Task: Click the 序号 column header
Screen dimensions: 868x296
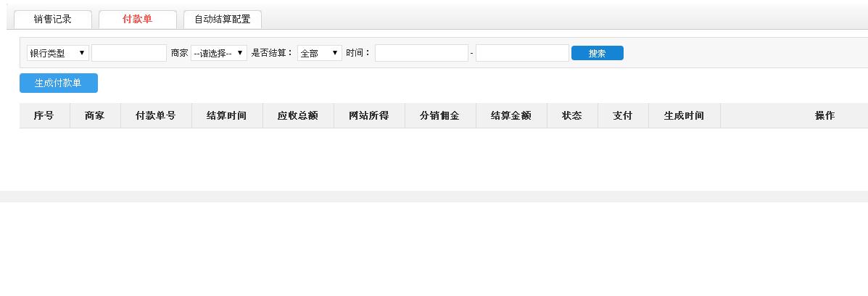Action: (44, 115)
